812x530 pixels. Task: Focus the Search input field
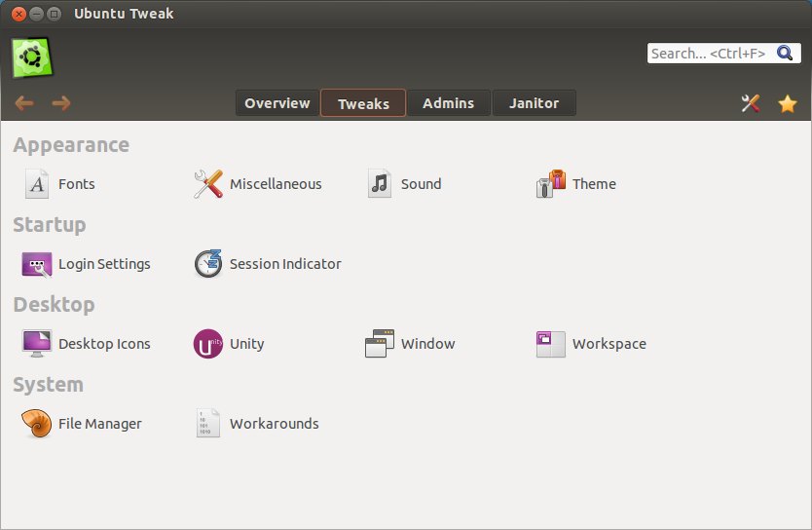pos(724,54)
